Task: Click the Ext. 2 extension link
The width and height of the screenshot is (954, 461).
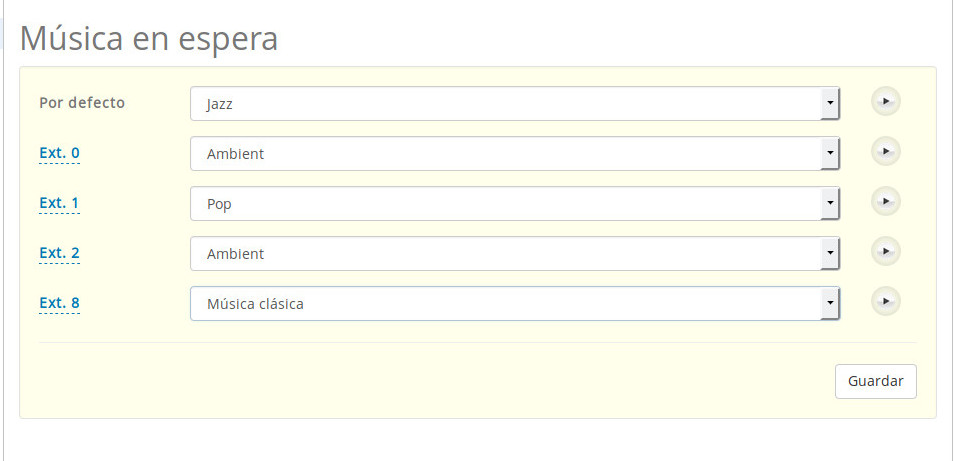Action: coord(59,253)
